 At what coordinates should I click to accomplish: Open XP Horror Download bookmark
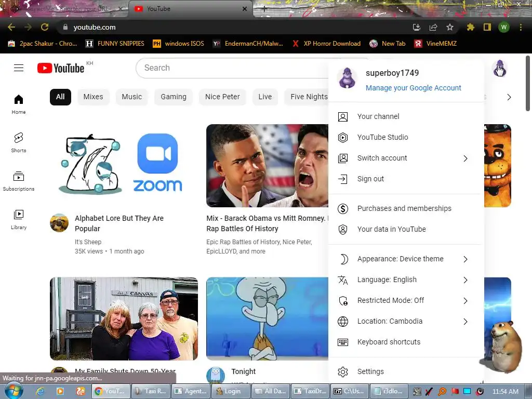click(326, 44)
